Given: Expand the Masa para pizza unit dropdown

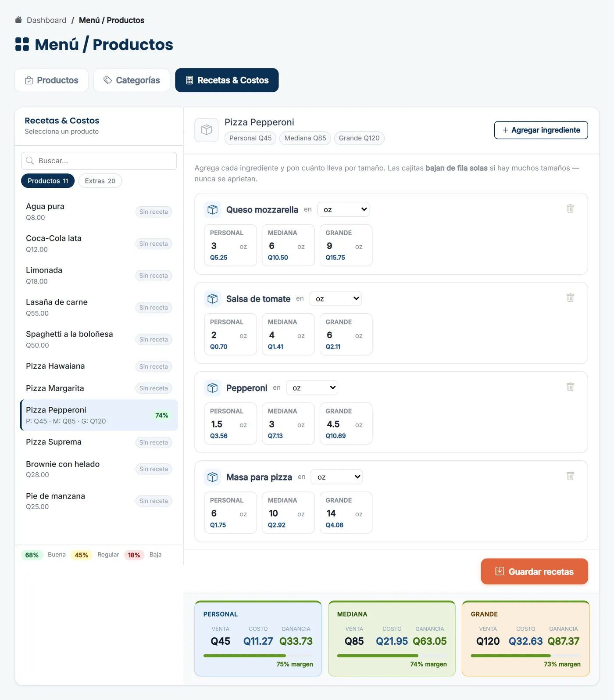Looking at the screenshot, I should (x=337, y=477).
